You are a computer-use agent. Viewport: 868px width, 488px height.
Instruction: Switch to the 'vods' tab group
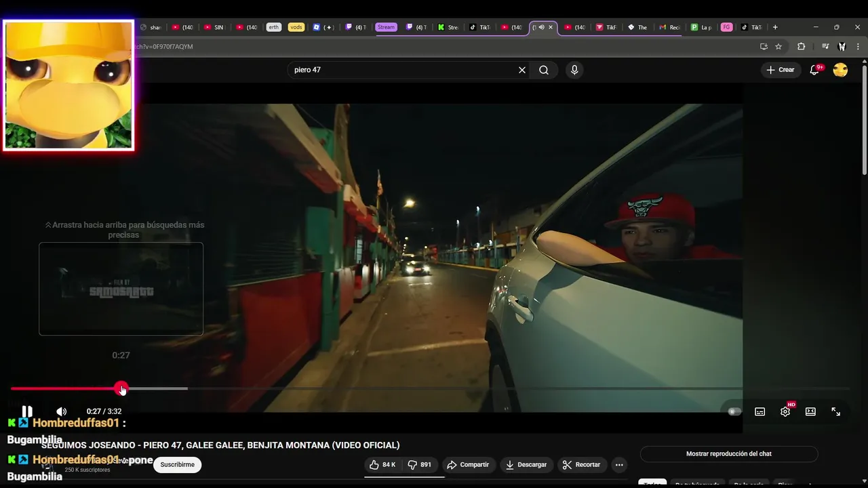[x=296, y=27]
